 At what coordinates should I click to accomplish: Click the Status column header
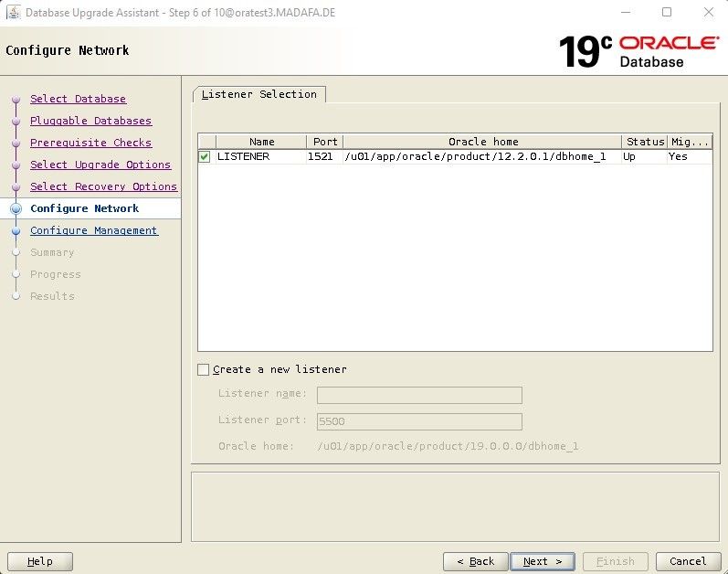point(645,142)
